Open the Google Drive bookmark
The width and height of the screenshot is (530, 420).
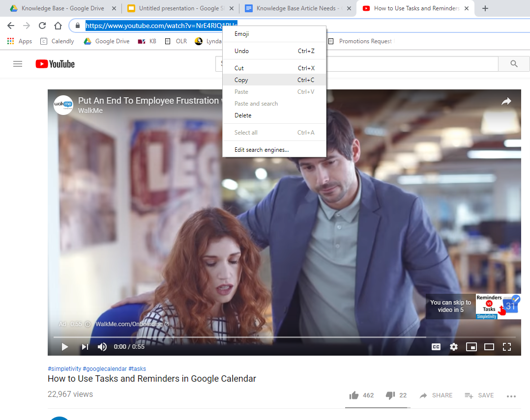pos(107,41)
